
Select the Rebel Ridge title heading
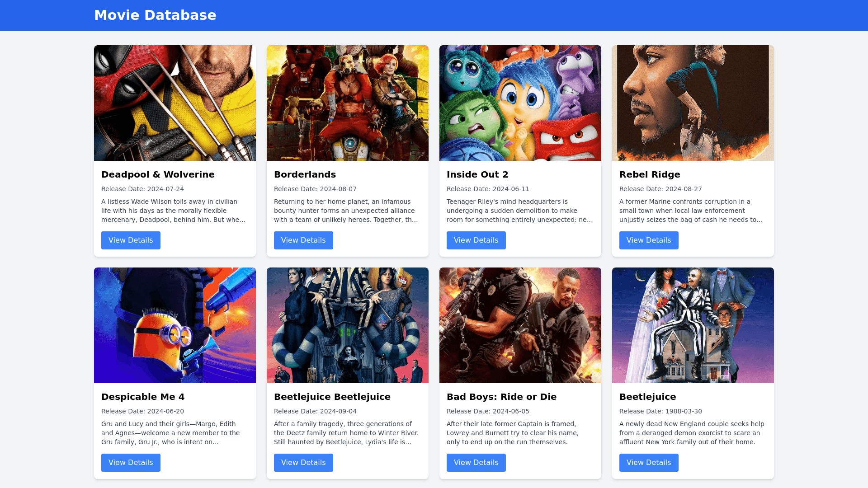[650, 174]
